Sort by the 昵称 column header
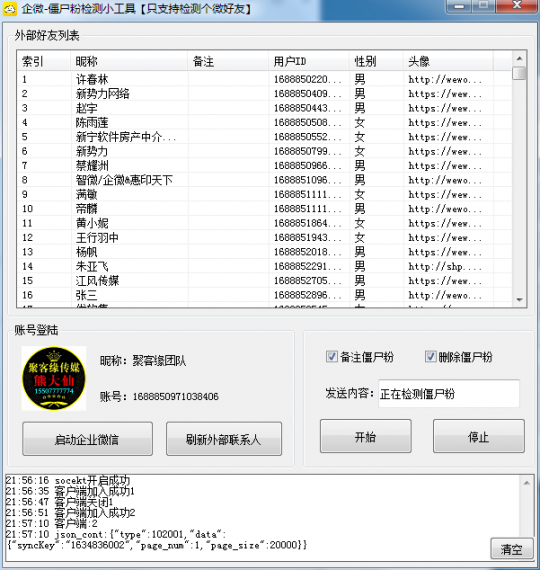The width and height of the screenshot is (540, 570). coord(129,61)
